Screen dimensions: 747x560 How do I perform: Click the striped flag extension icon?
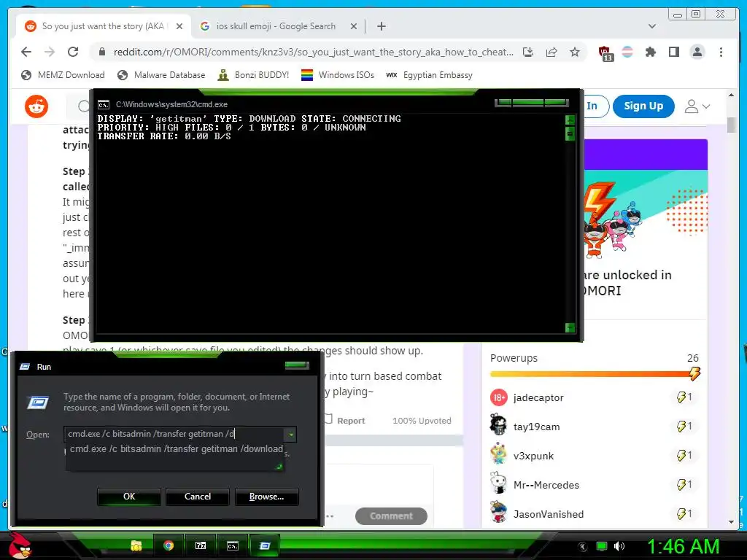click(627, 52)
